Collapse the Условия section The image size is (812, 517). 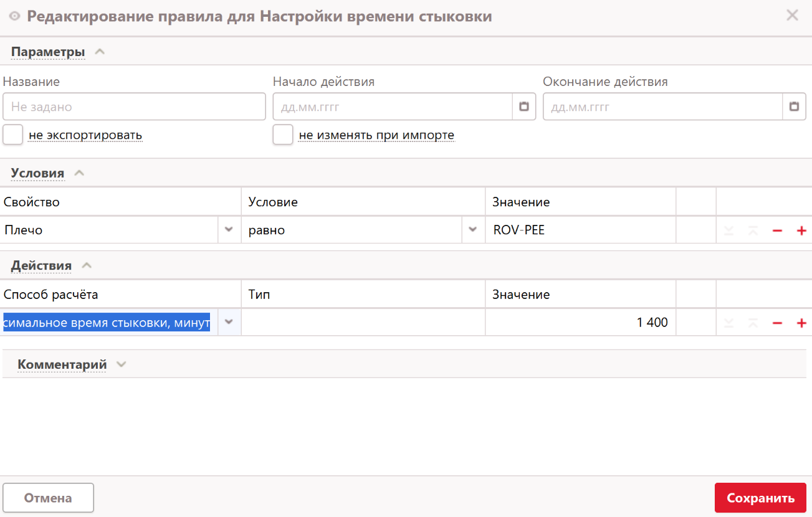79,173
